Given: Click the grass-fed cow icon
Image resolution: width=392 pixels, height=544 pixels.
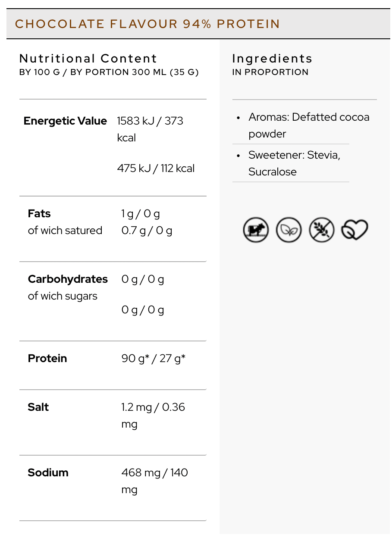Looking at the screenshot, I should coord(256,230).
